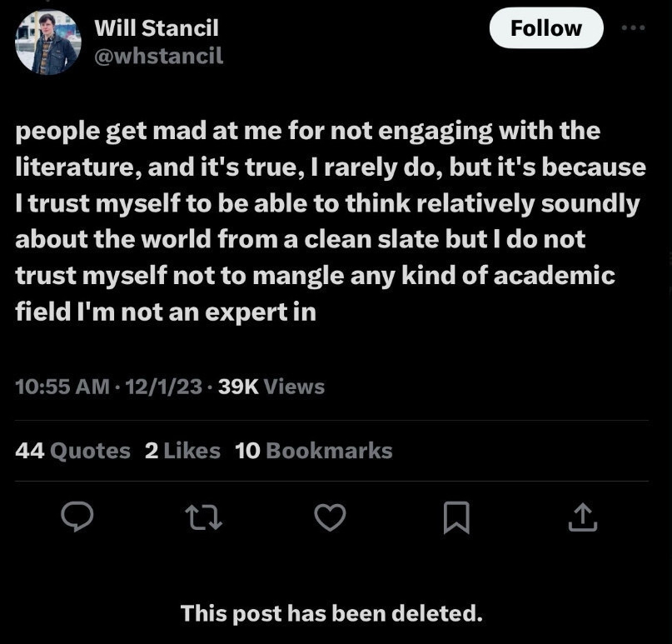Open the 39K Views analytics

[271, 387]
